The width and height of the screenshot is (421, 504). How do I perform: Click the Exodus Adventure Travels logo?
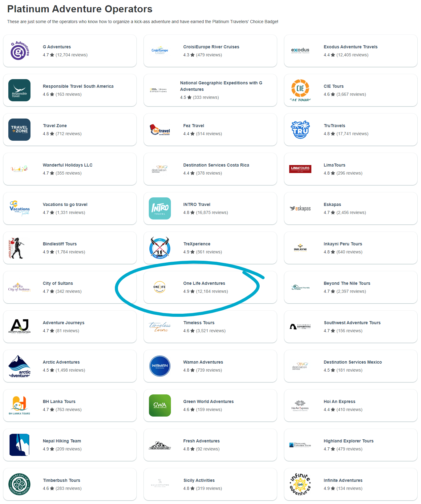pos(300,50)
